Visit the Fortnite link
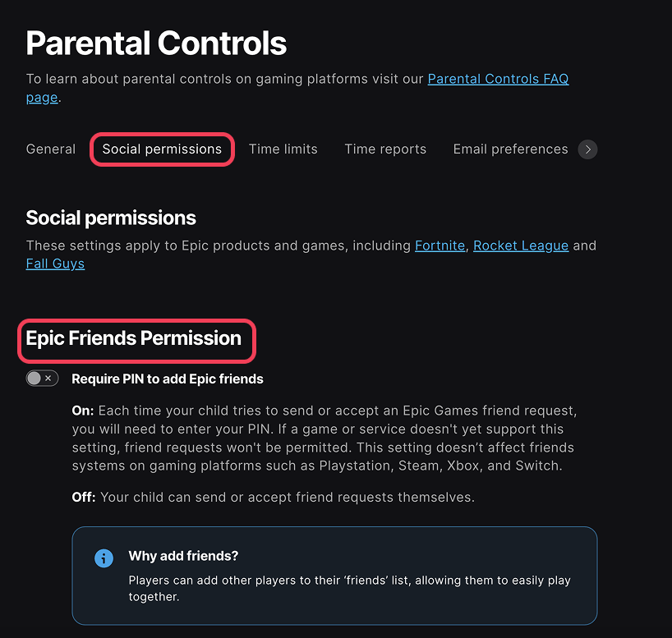The image size is (672, 638). 440,245
